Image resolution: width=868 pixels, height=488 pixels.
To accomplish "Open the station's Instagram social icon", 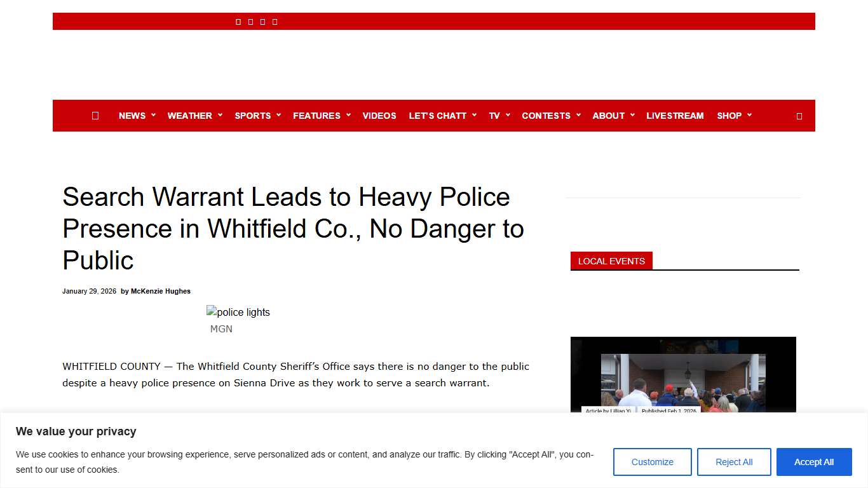I will (x=262, y=21).
